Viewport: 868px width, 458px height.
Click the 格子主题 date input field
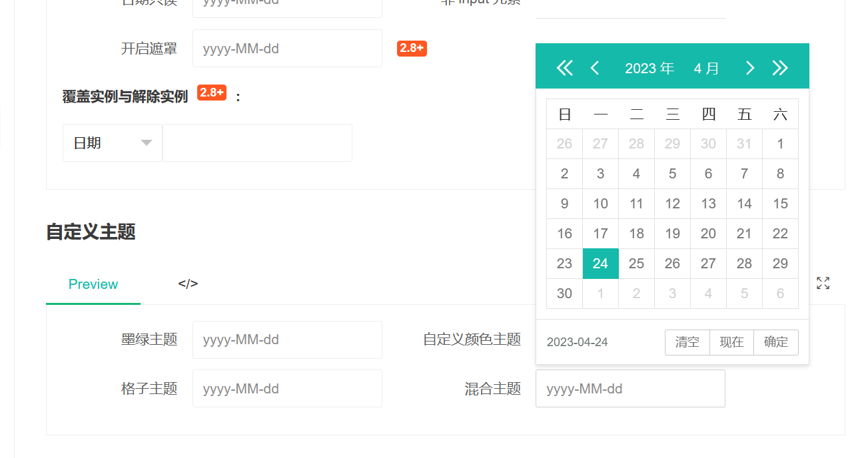tap(287, 388)
